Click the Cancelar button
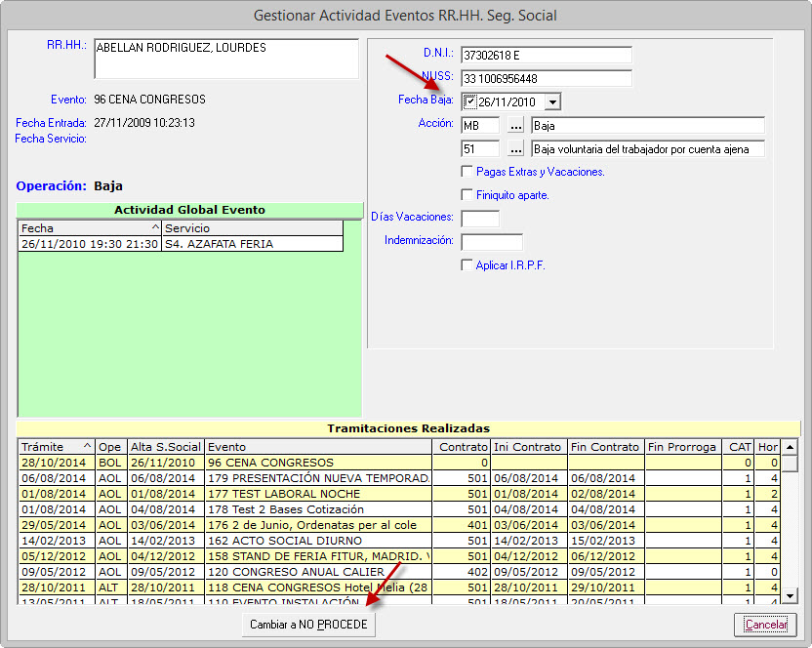812x648 pixels. [765, 625]
